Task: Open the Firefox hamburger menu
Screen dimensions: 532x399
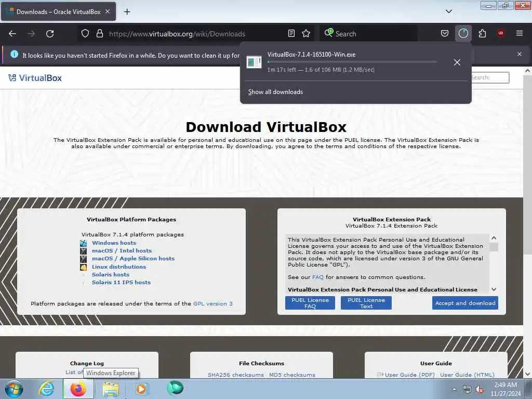Action: [x=519, y=33]
